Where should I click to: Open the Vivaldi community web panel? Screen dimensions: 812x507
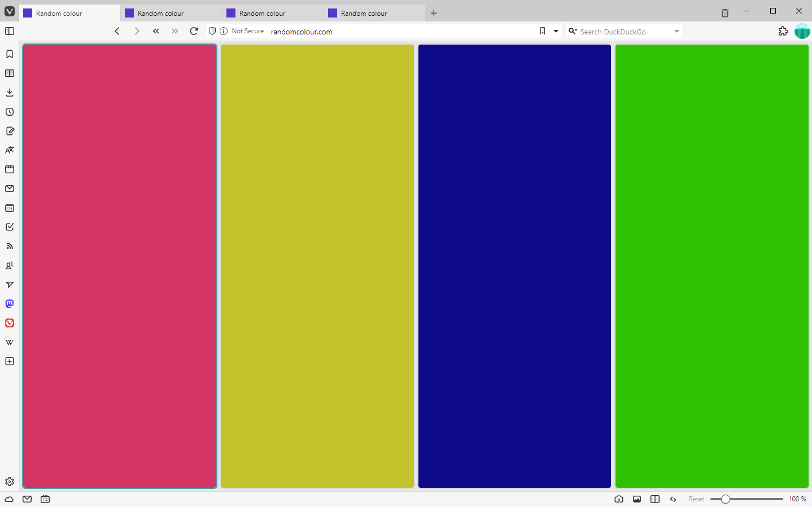tap(10, 323)
